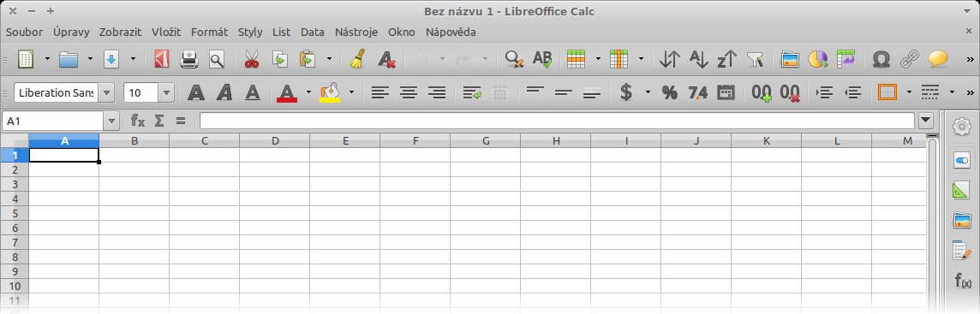This screenshot has width=980, height=314.
Task: Insert special character Omega icon
Action: pyautogui.click(x=881, y=59)
